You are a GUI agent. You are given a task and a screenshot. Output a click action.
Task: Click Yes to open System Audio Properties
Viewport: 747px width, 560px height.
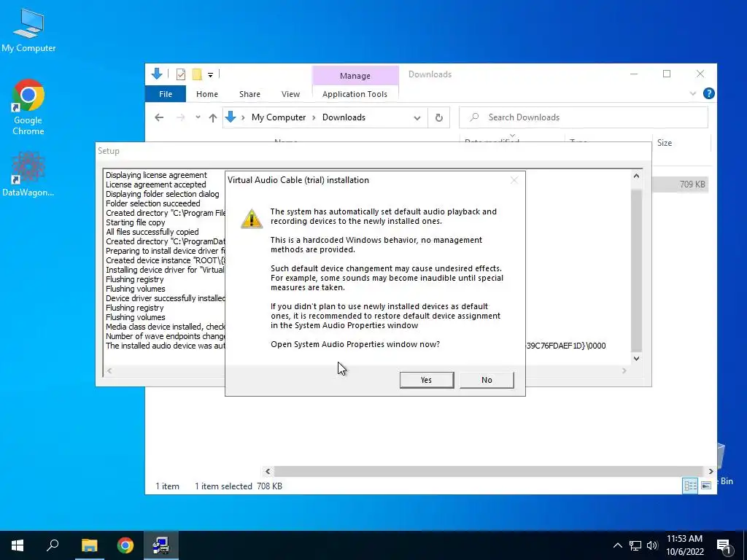(426, 380)
